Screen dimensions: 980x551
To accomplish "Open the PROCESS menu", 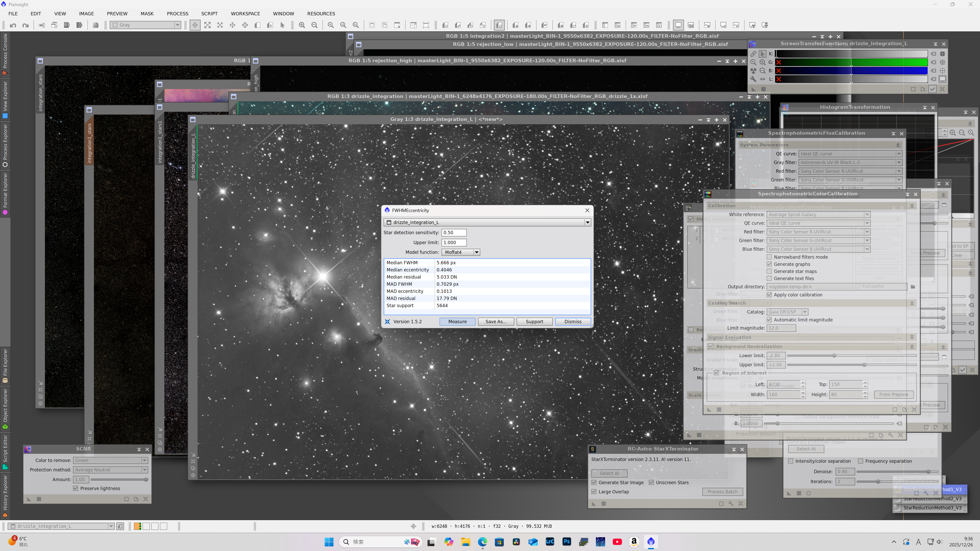I will 177,13.
